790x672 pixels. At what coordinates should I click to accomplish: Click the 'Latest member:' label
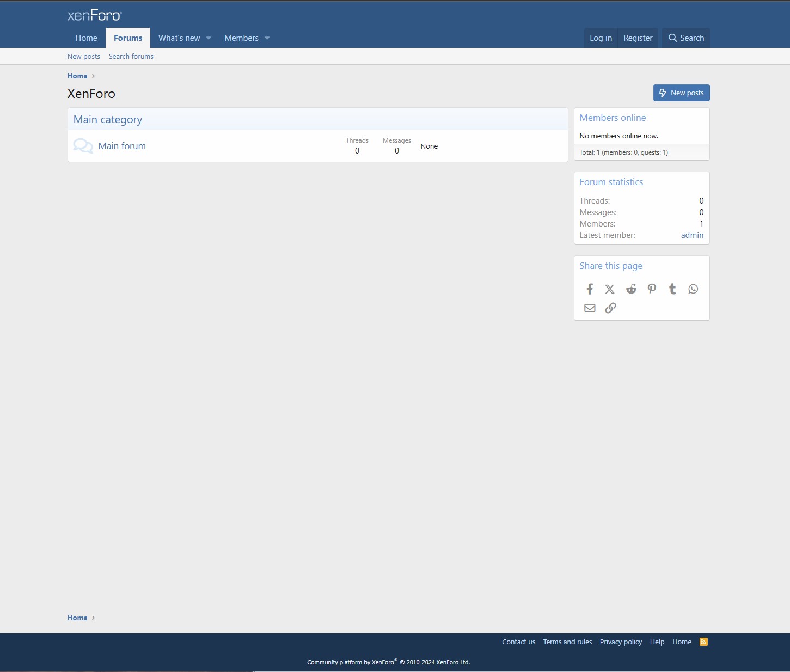pos(608,235)
